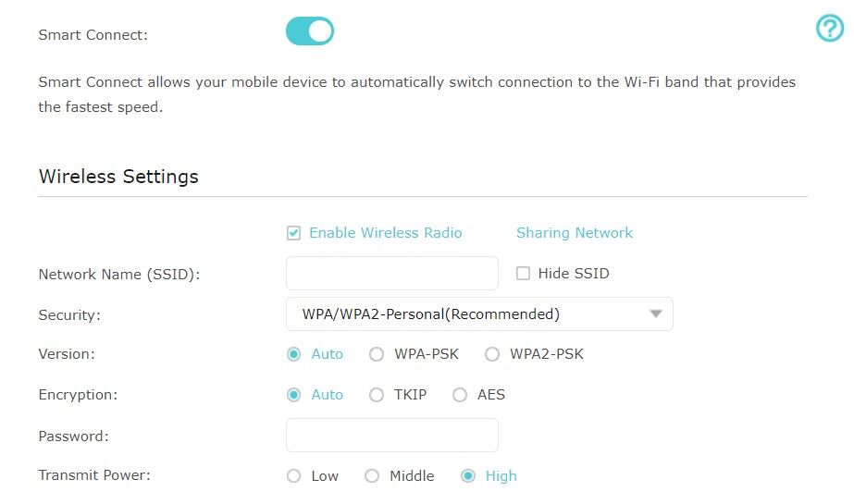Select High Transmit Power

pos(468,476)
